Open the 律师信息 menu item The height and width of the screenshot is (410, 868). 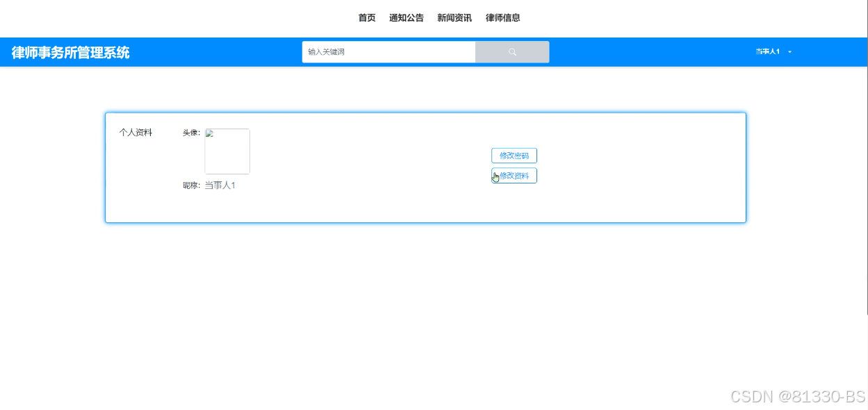(x=503, y=18)
